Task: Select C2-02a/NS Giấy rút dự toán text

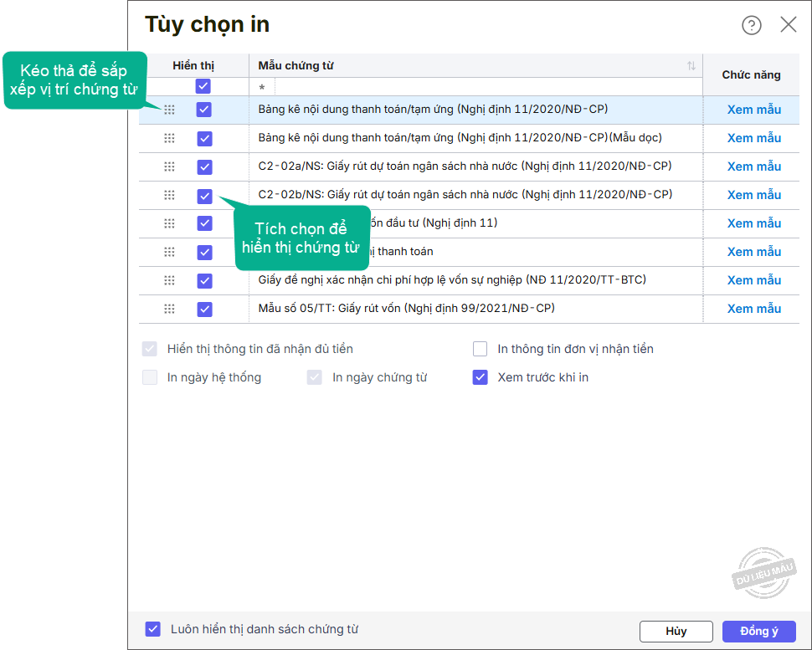Action: 465,166
